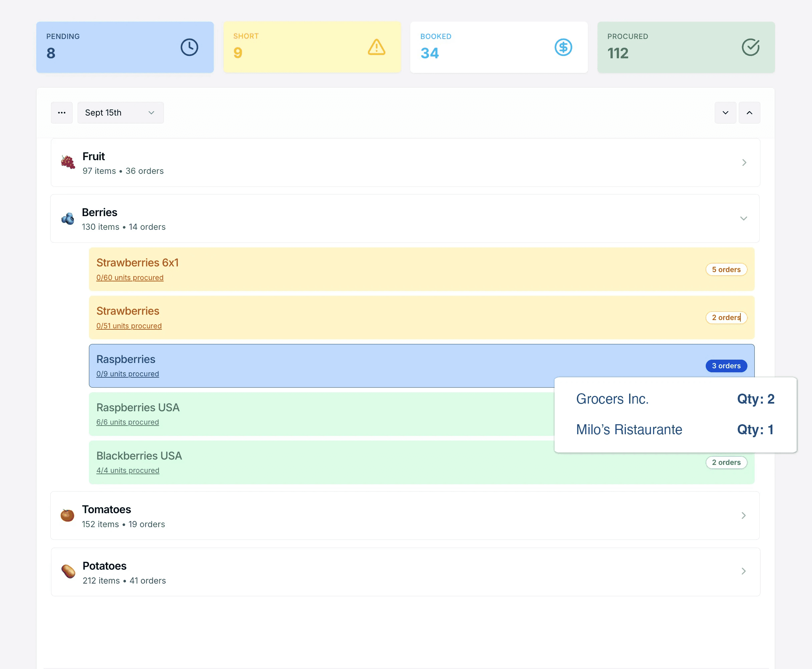Click the Pending clock icon
The height and width of the screenshot is (669, 812).
pos(189,47)
